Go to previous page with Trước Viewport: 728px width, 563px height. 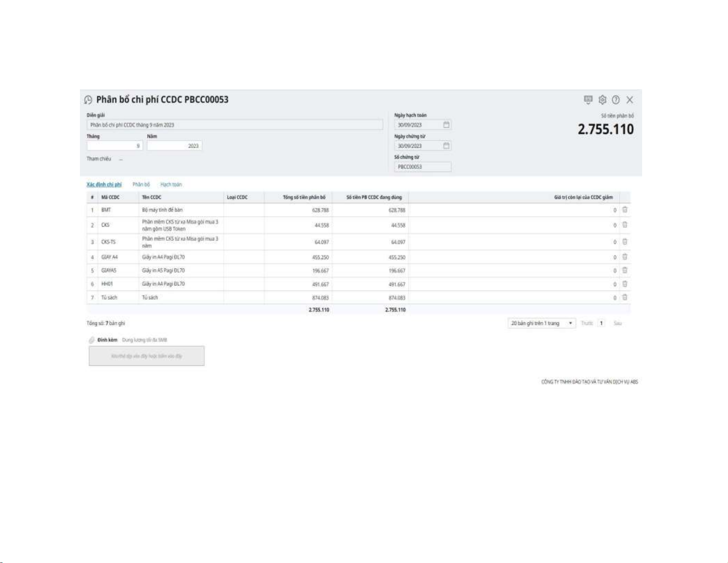587,324
